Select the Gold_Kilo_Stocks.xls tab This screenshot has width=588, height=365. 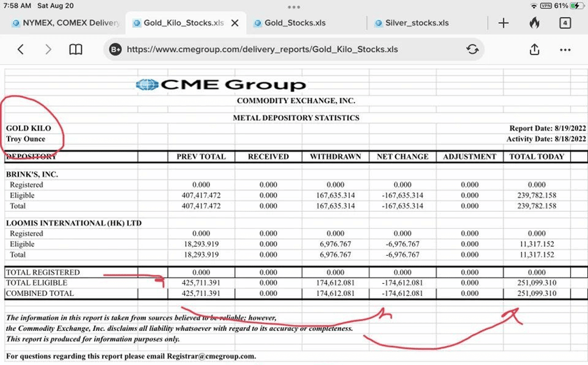pyautogui.click(x=184, y=23)
